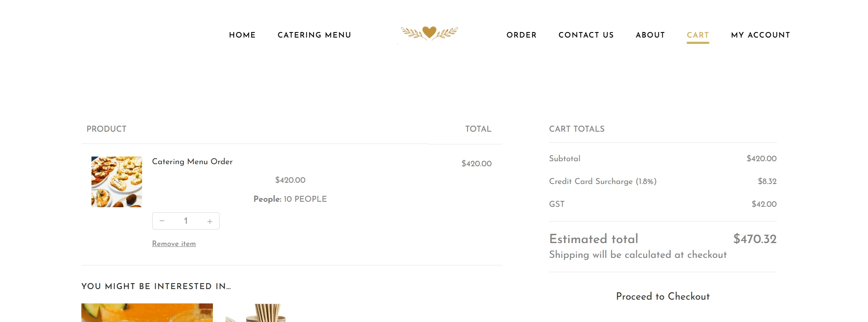Increase quantity with the plus button

tap(210, 221)
